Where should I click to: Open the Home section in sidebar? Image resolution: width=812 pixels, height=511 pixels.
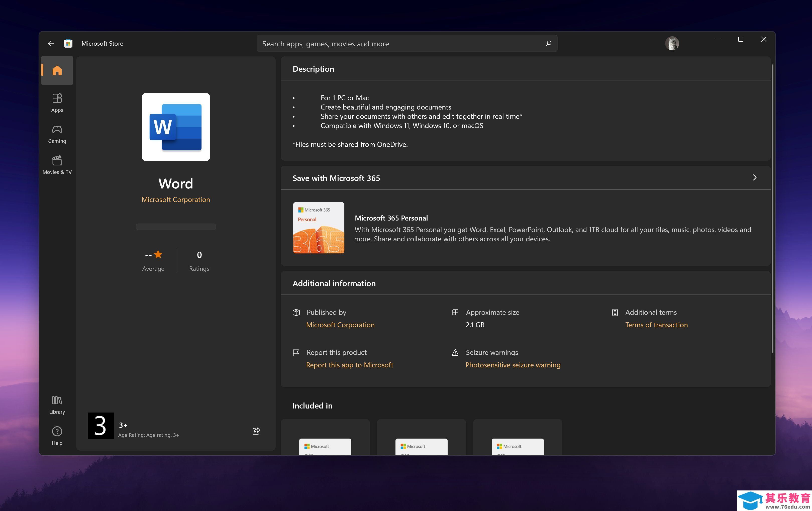tap(57, 70)
